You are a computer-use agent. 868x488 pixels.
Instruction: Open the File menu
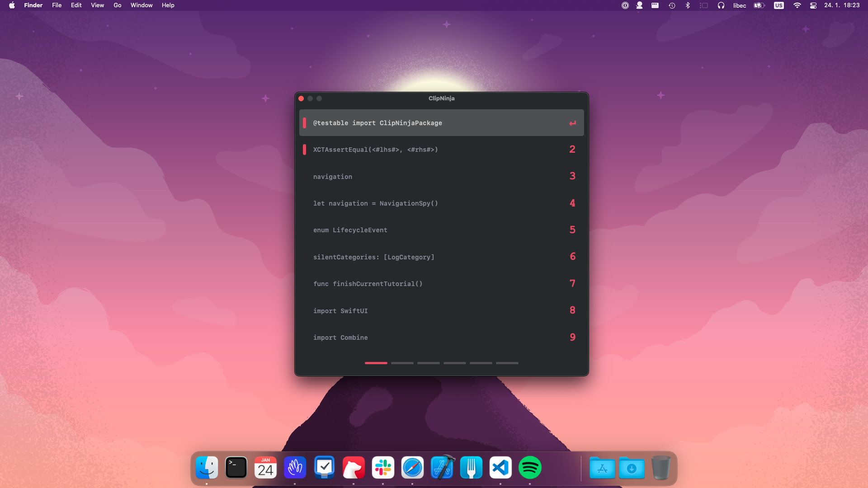coord(57,5)
